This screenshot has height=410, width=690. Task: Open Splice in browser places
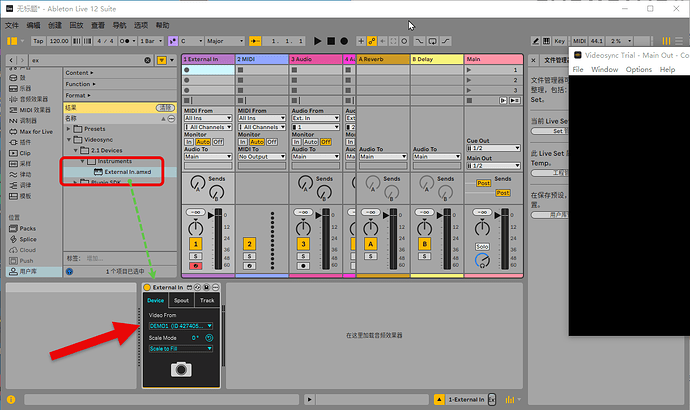(28, 239)
